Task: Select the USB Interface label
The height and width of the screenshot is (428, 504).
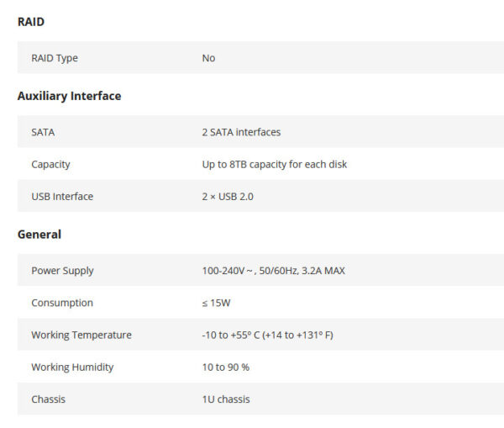Action: pos(62,196)
